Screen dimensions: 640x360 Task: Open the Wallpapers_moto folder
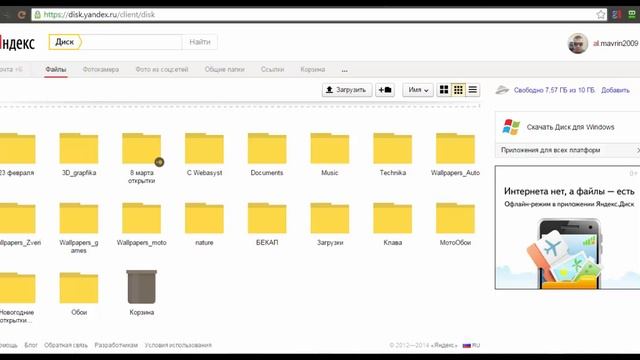(x=141, y=218)
